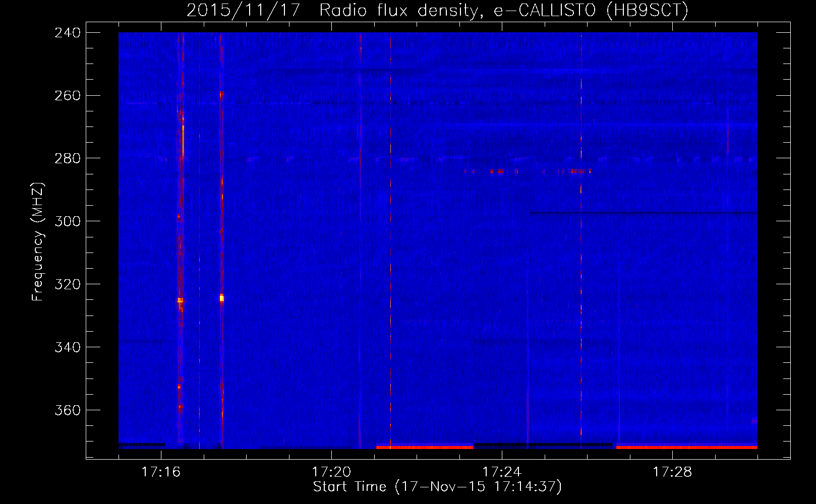Viewport: 816px width, 504px height.
Task: Select the 340 frequency tick label
Action: point(68,347)
